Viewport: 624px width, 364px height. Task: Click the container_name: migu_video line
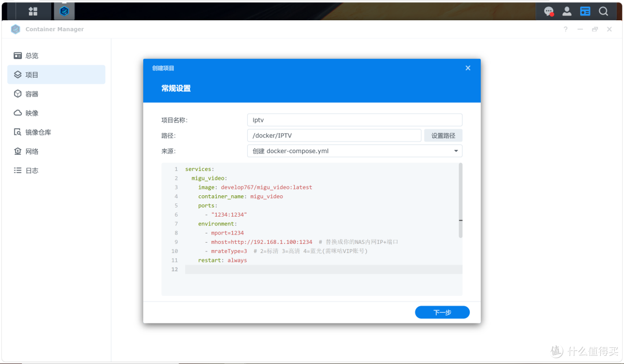pyautogui.click(x=240, y=196)
